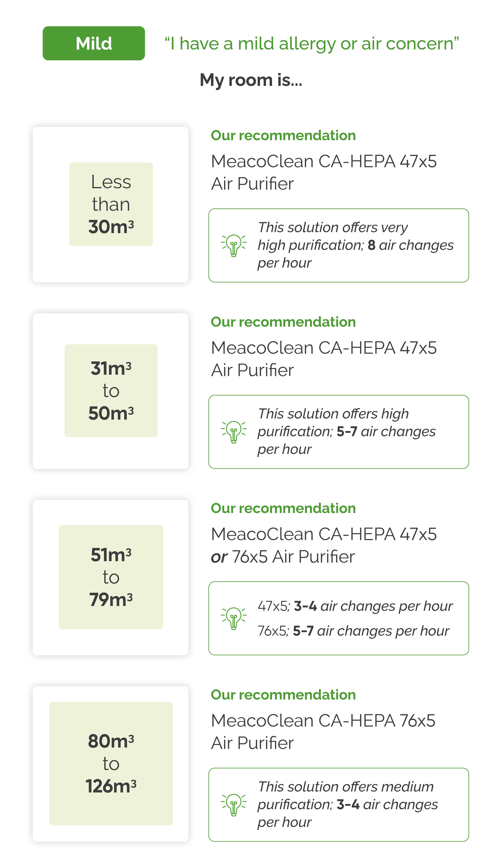Viewport: 502px width, 868px height.
Task: Click Our recommendation label above the 76x5 Air Purifier
Action: coord(283,695)
